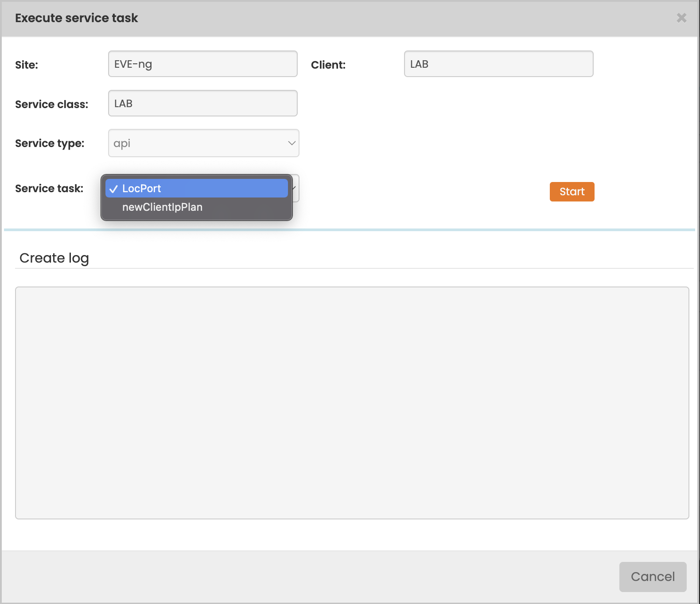Click the Execute service task title

(76, 18)
